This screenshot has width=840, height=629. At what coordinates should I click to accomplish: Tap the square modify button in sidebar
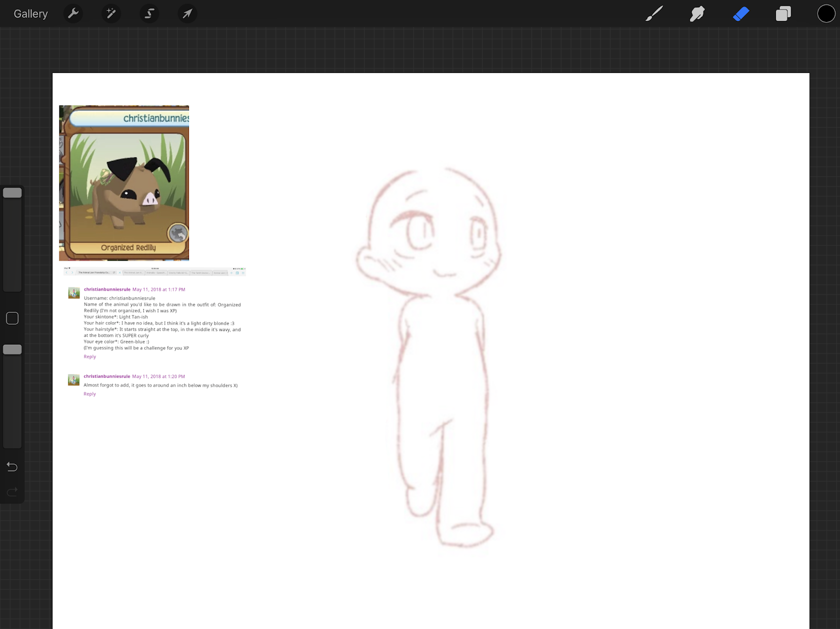tap(12, 318)
